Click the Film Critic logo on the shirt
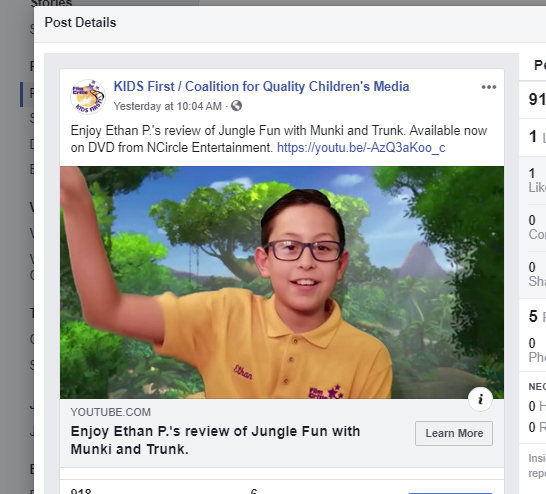The height and width of the screenshot is (494, 546). coord(326,392)
